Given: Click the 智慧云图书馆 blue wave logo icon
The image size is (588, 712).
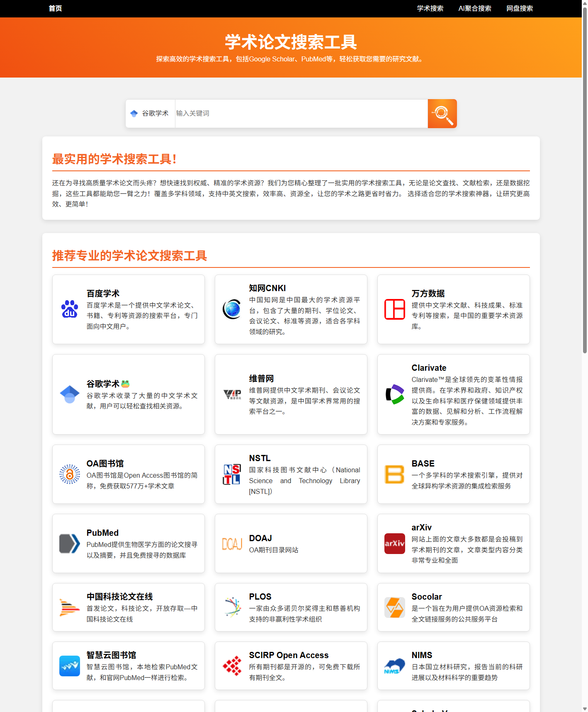Looking at the screenshot, I should 70,666.
